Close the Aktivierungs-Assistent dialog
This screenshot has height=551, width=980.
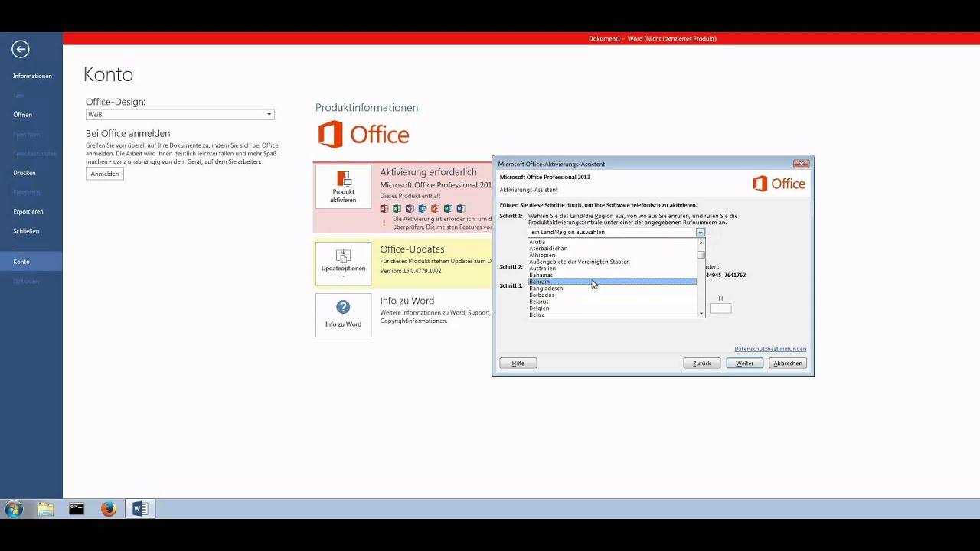point(801,164)
